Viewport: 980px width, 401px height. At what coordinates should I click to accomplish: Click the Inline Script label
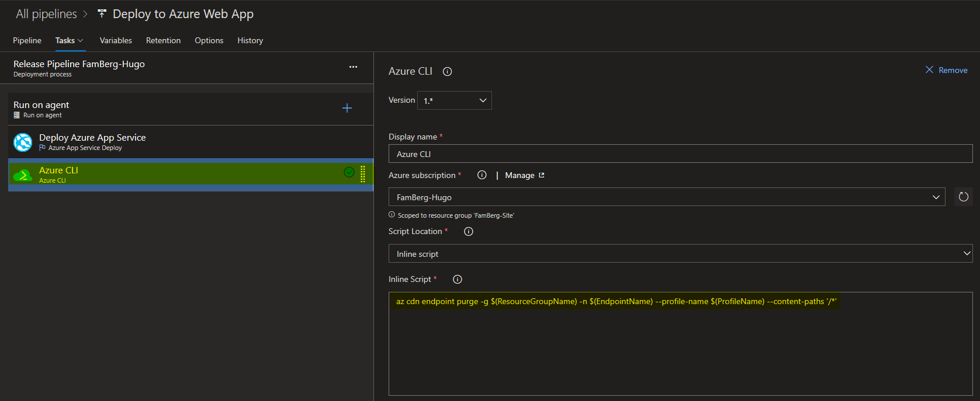tap(410, 279)
